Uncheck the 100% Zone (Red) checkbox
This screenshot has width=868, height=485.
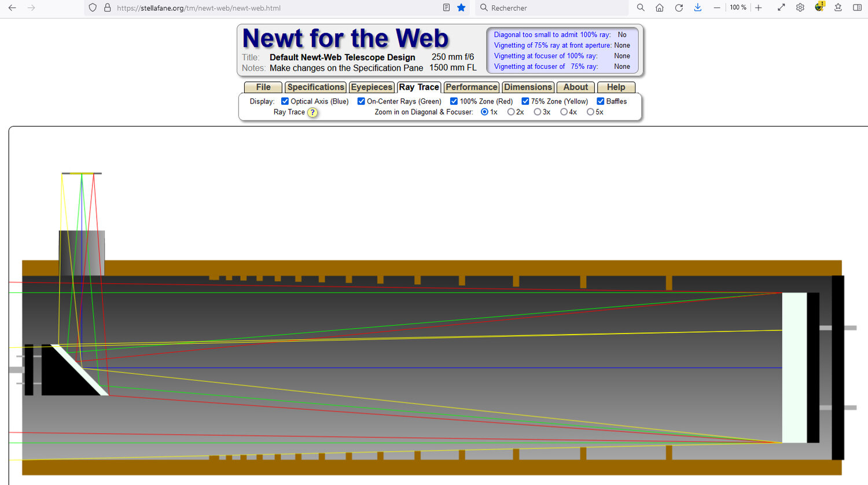(x=454, y=101)
